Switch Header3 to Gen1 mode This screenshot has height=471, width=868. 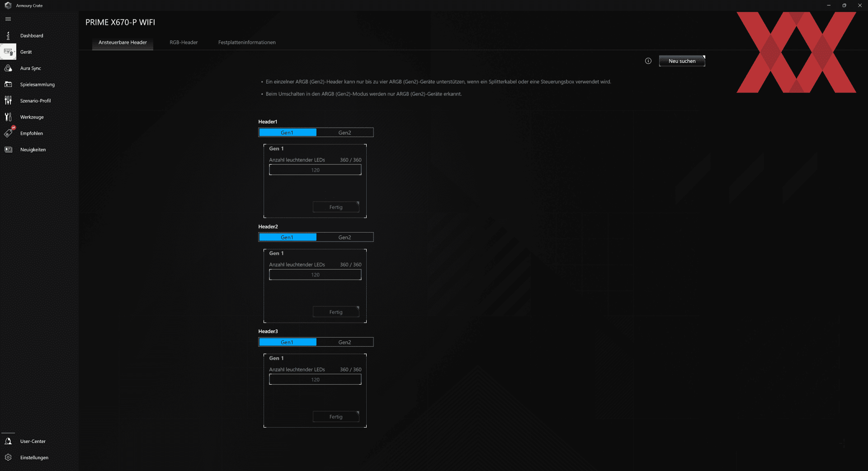pyautogui.click(x=288, y=343)
